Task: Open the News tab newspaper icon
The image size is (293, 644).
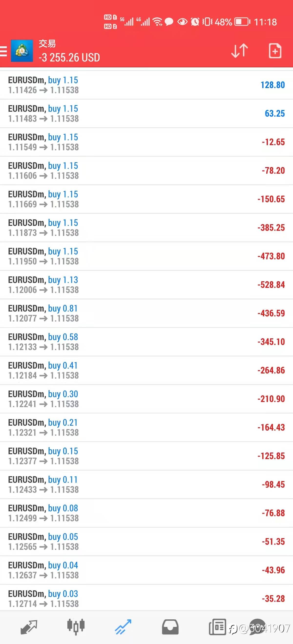Action: [x=217, y=627]
